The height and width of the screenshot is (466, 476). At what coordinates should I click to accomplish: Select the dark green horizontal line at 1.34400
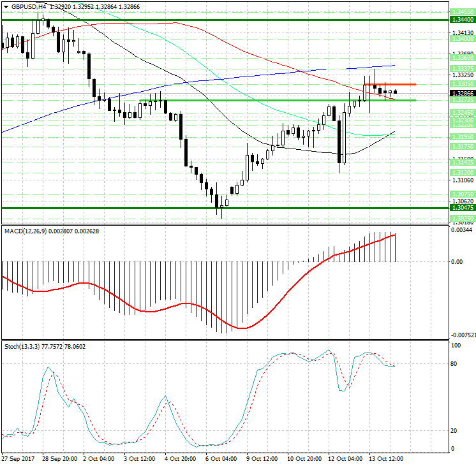pyautogui.click(x=225, y=20)
